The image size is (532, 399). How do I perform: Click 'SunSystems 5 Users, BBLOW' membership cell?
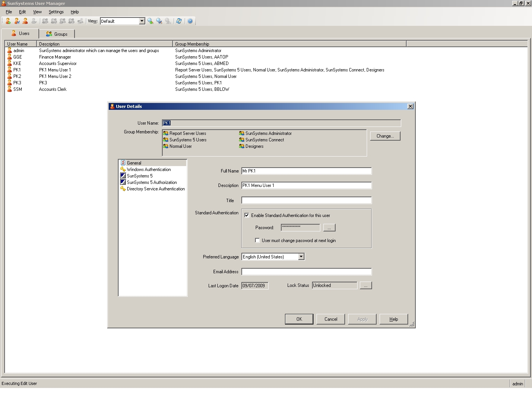(x=202, y=89)
